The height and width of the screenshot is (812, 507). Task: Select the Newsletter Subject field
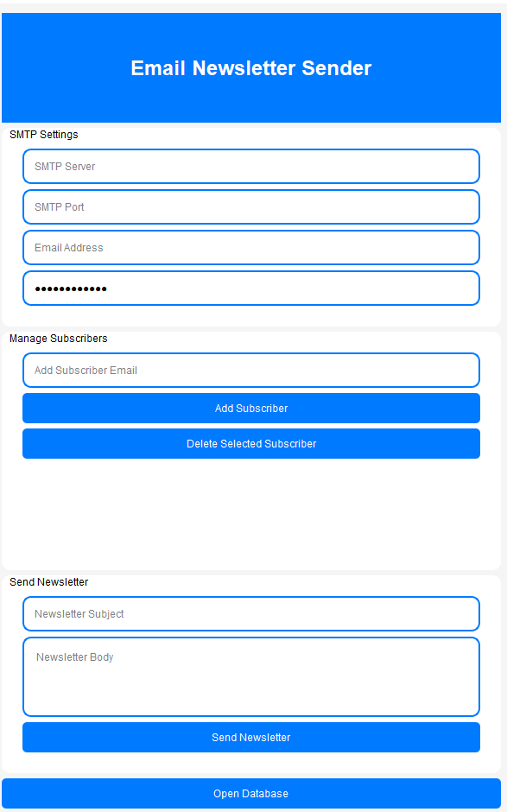pos(251,613)
